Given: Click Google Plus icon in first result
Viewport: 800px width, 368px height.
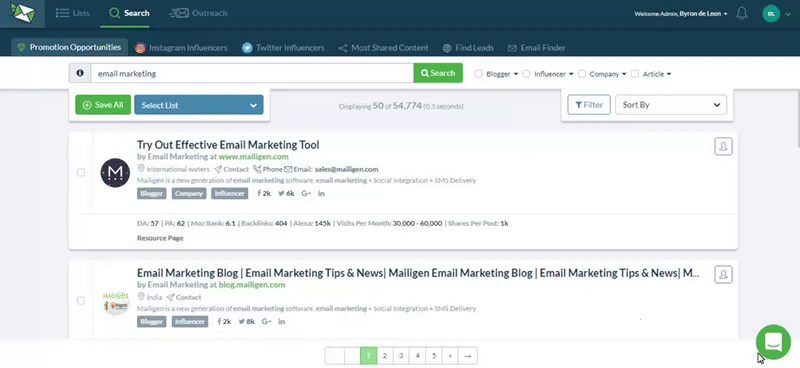Looking at the screenshot, I should pyautogui.click(x=306, y=193).
